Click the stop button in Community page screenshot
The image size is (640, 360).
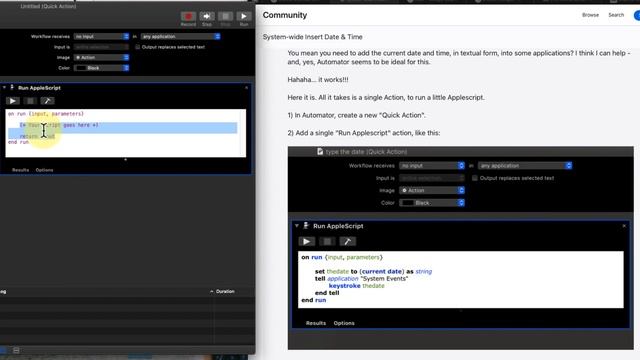pos(327,241)
